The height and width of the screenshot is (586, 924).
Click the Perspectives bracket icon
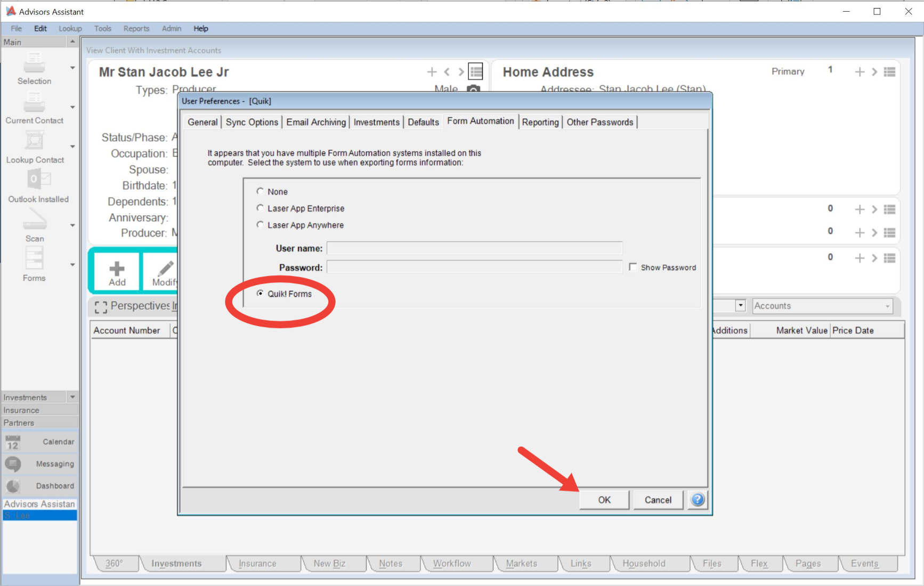(x=101, y=307)
